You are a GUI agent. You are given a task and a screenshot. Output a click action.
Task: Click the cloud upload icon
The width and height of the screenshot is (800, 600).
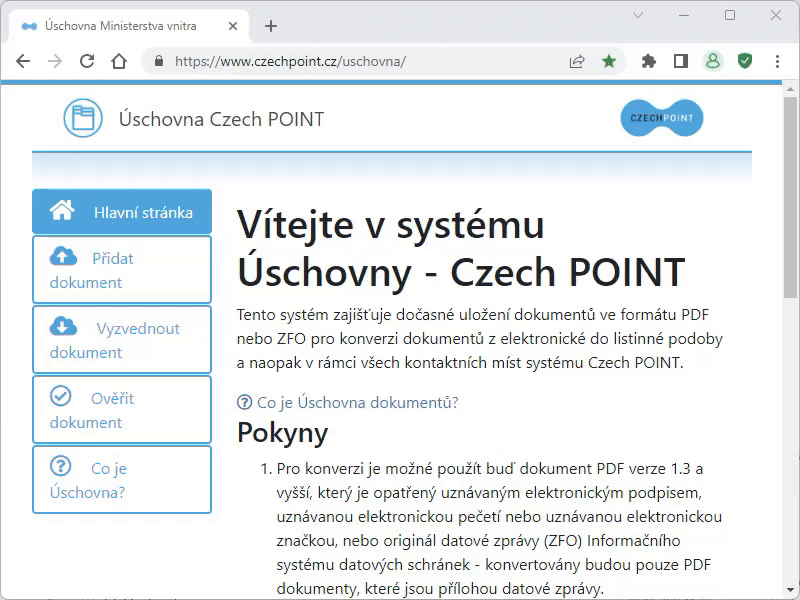pos(63,256)
